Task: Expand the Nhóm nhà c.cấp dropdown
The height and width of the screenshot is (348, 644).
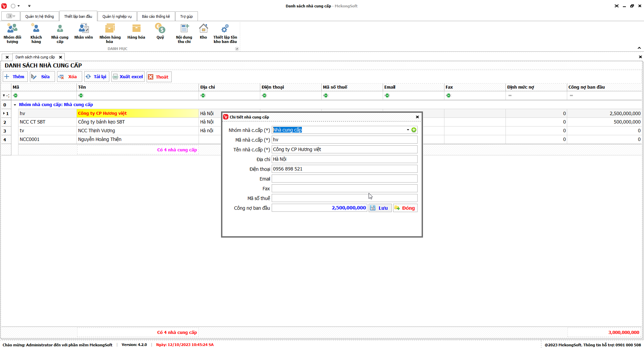Action: click(x=408, y=130)
